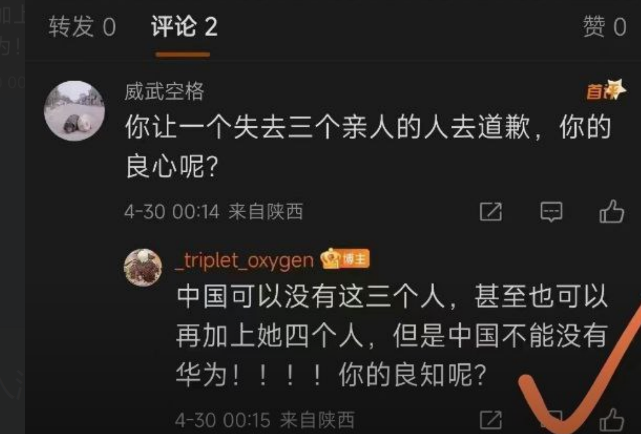Tap the crown membership icon

[329, 259]
